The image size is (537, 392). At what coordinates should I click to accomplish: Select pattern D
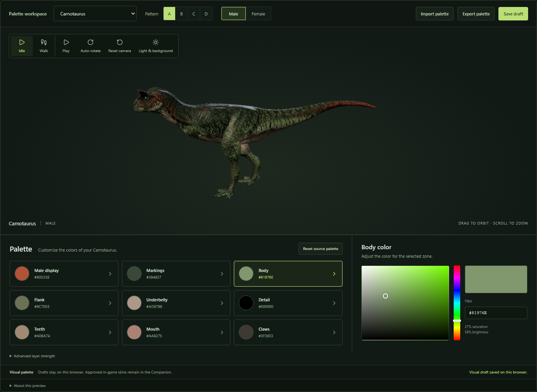click(206, 14)
